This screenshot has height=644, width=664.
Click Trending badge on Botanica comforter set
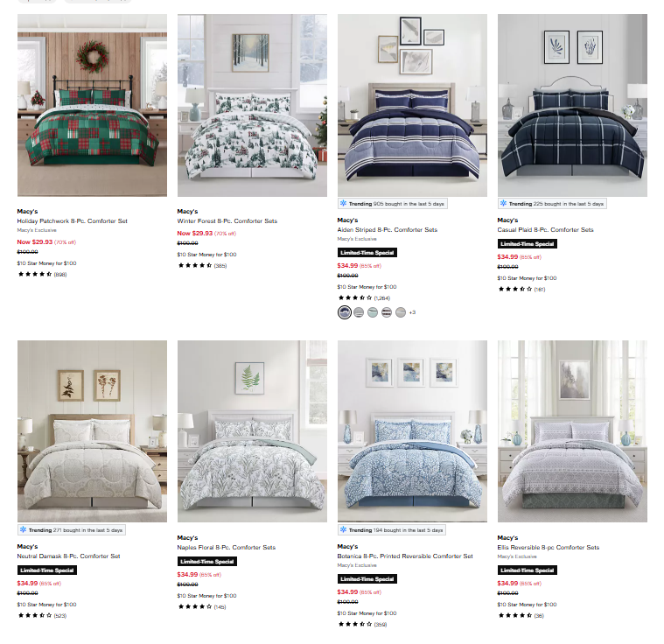[x=391, y=530]
